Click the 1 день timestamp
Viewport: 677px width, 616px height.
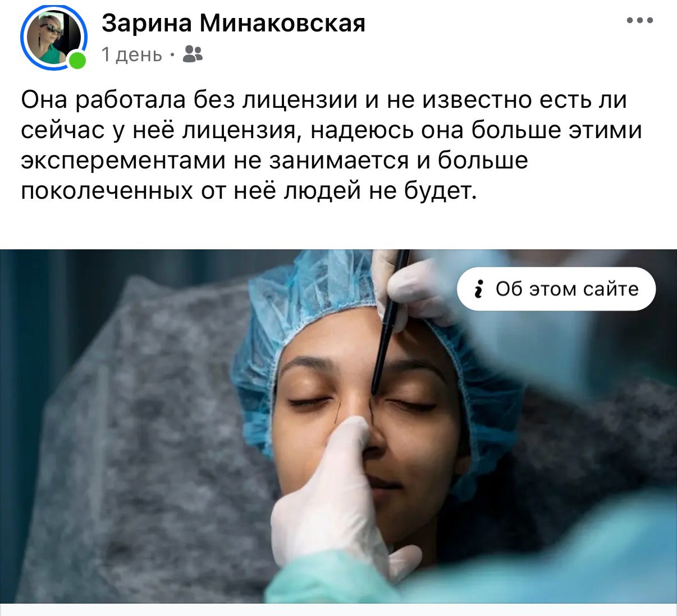tap(132, 54)
